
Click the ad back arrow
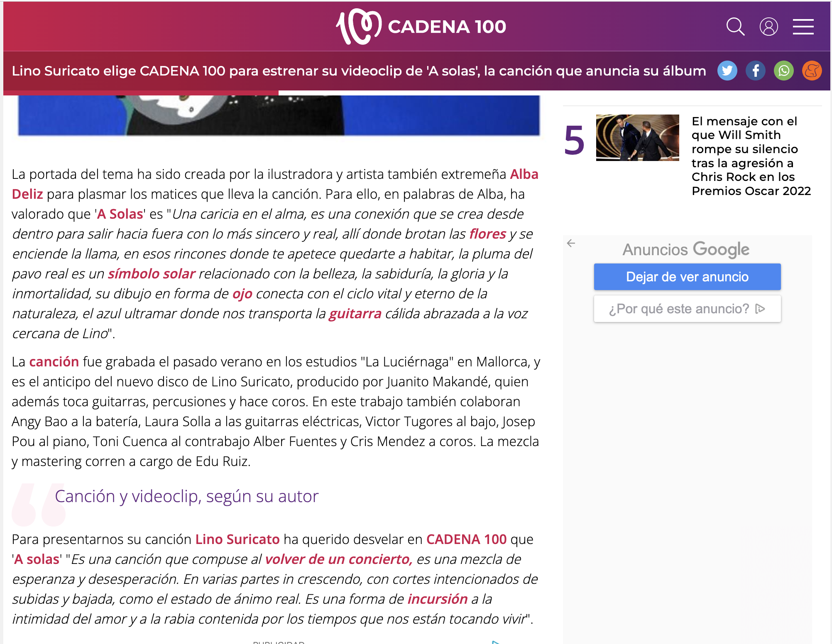click(571, 243)
